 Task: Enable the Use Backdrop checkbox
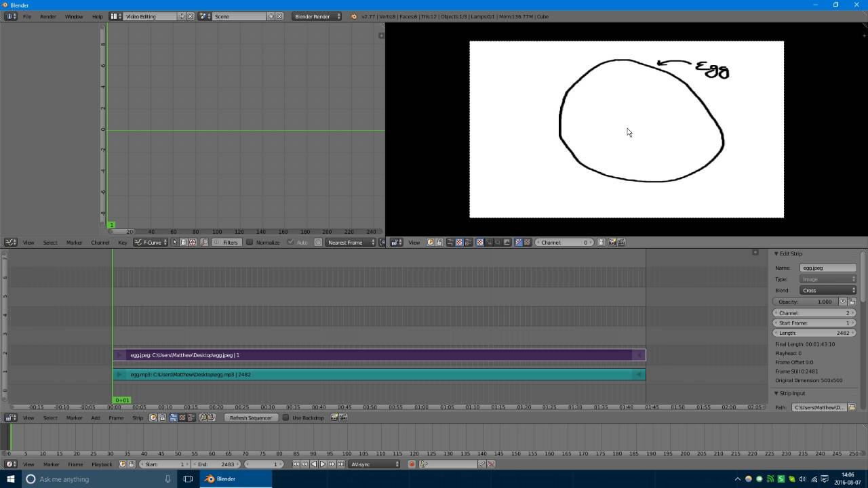(x=286, y=418)
